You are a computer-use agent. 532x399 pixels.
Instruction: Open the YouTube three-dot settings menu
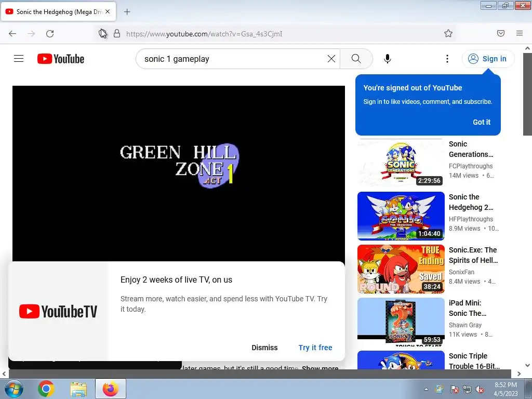[447, 59]
